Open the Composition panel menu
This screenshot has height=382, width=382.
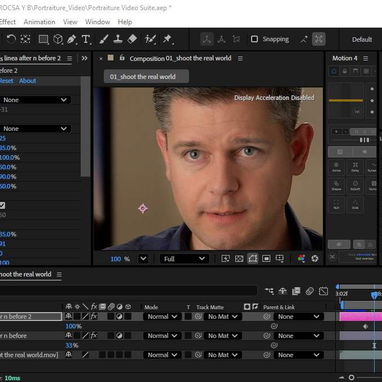(240, 59)
